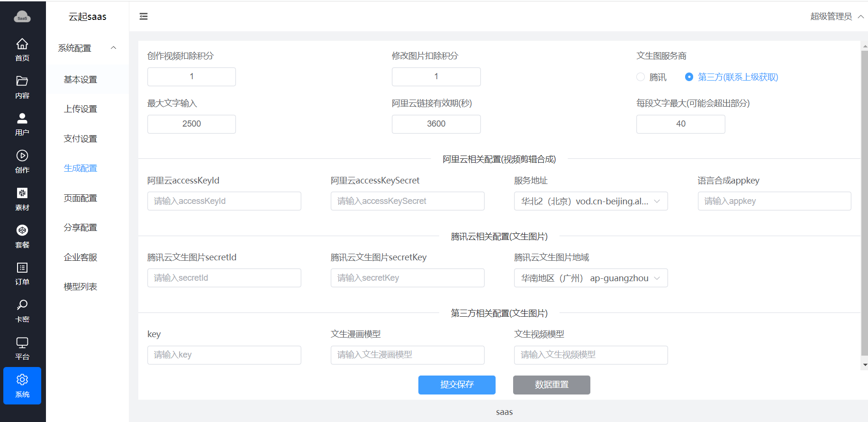The image size is (868, 422).
Task: Click the 数据重置 button
Action: (552, 385)
